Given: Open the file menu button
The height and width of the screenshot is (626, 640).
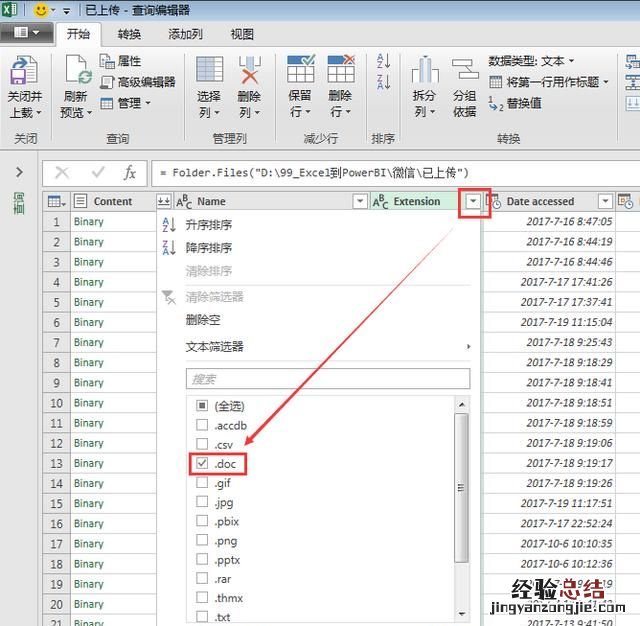Looking at the screenshot, I should (27, 33).
